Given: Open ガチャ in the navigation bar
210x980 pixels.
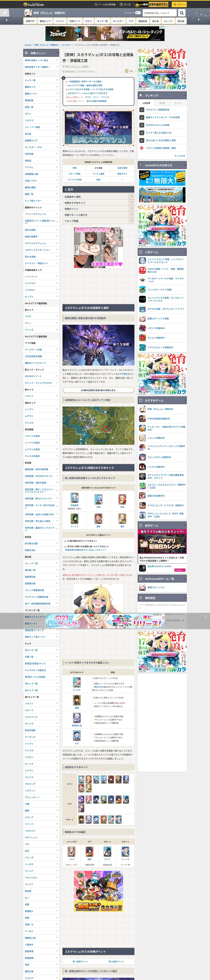Looking at the screenshot, I should 88,21.
